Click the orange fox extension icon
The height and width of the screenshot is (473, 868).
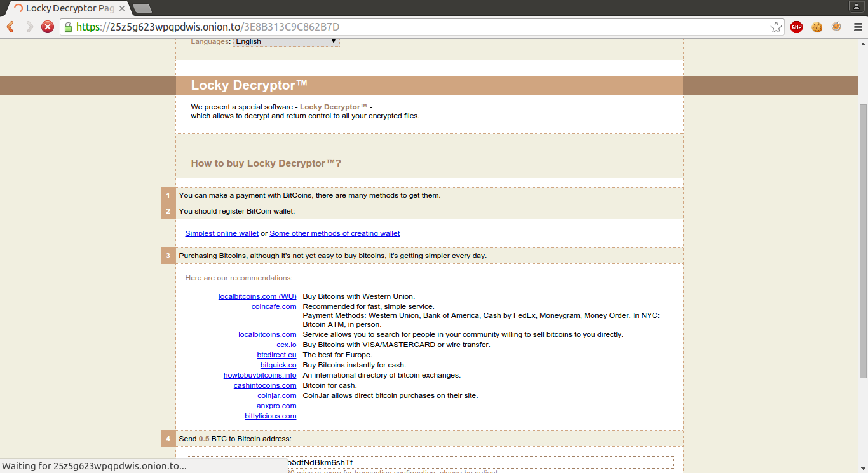pos(836,27)
